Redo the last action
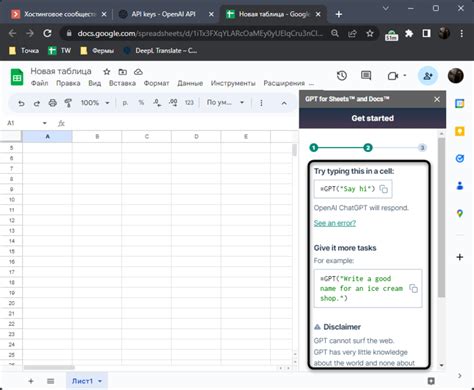This screenshot has height=390, width=474. 37,103
